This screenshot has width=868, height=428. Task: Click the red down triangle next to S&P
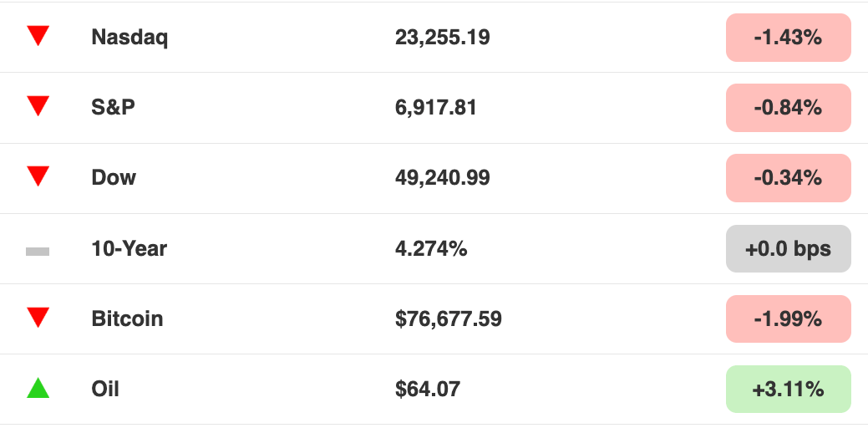tap(38, 106)
